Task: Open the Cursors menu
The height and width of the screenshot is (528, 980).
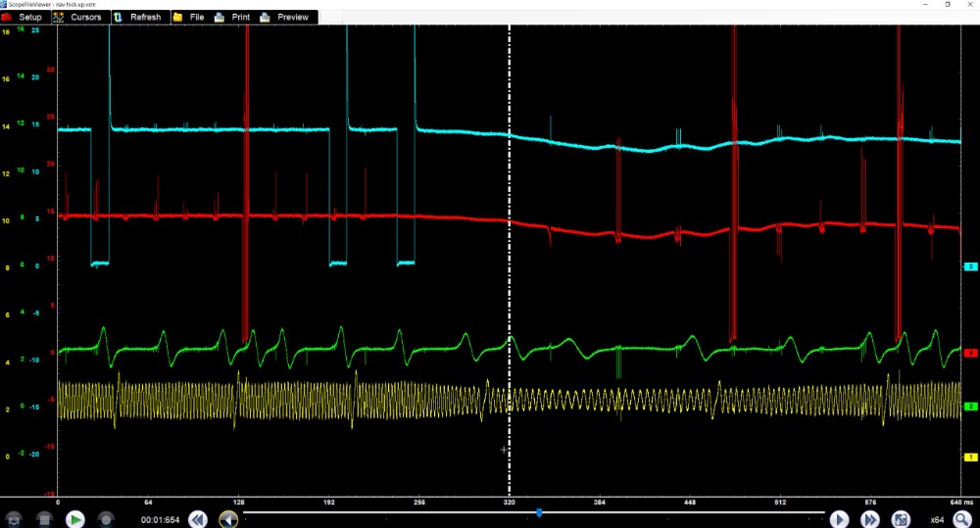Action: click(x=77, y=18)
